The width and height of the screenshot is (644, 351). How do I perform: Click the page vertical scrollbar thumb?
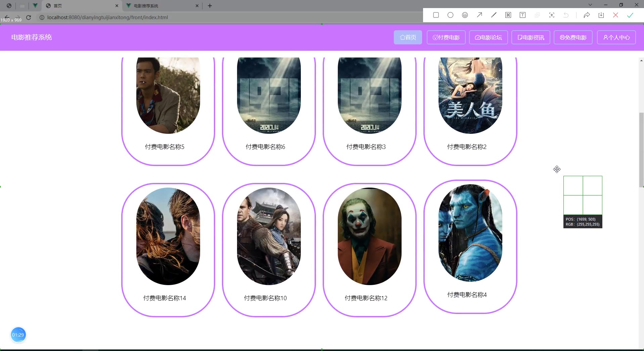point(641,150)
